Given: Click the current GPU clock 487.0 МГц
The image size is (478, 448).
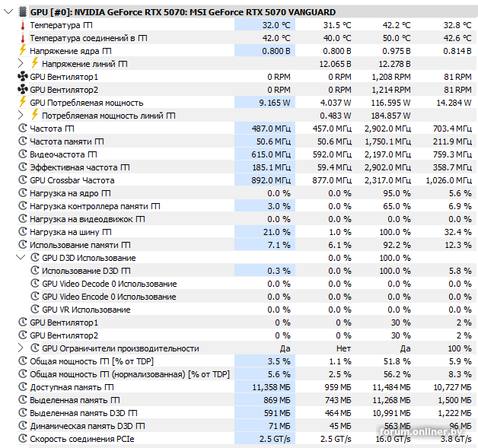Looking at the screenshot, I should point(271,129).
